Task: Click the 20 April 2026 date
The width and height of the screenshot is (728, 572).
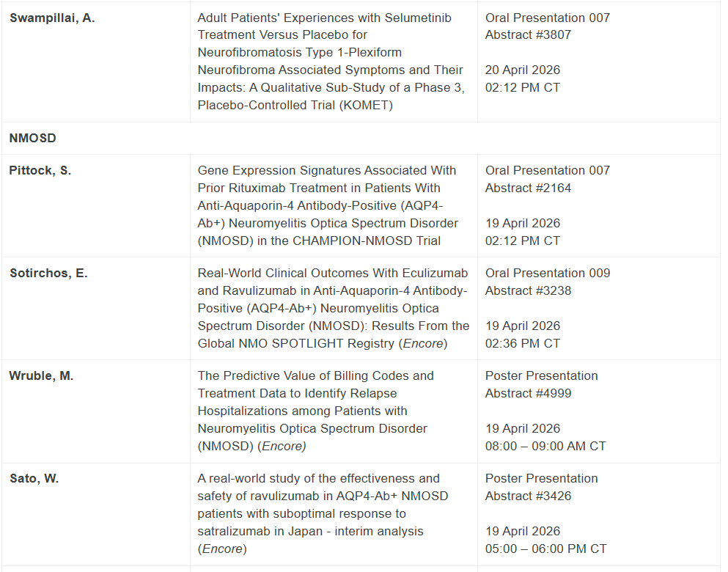Action: 523,70
